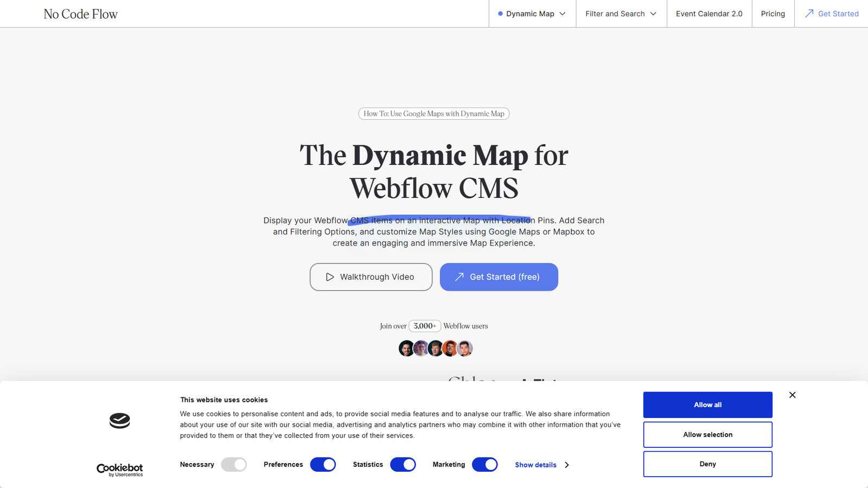Select the No Code Flow logo
The width and height of the screenshot is (868, 488).
pos(80,14)
